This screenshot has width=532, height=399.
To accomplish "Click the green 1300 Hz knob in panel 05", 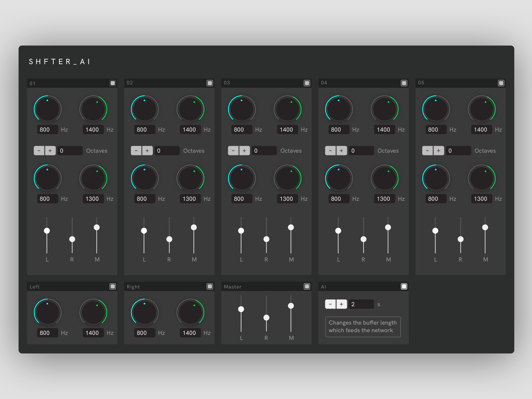I will pyautogui.click(x=482, y=178).
